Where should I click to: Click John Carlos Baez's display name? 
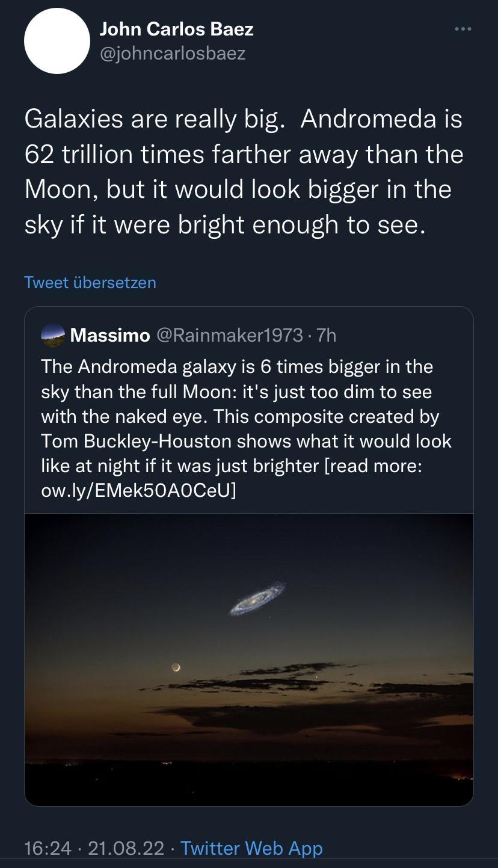coord(177,28)
